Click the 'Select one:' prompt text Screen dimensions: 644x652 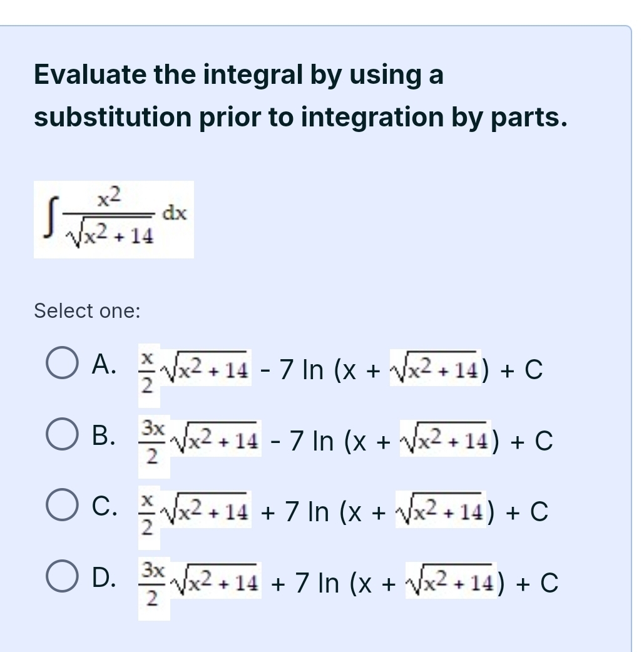87,310
